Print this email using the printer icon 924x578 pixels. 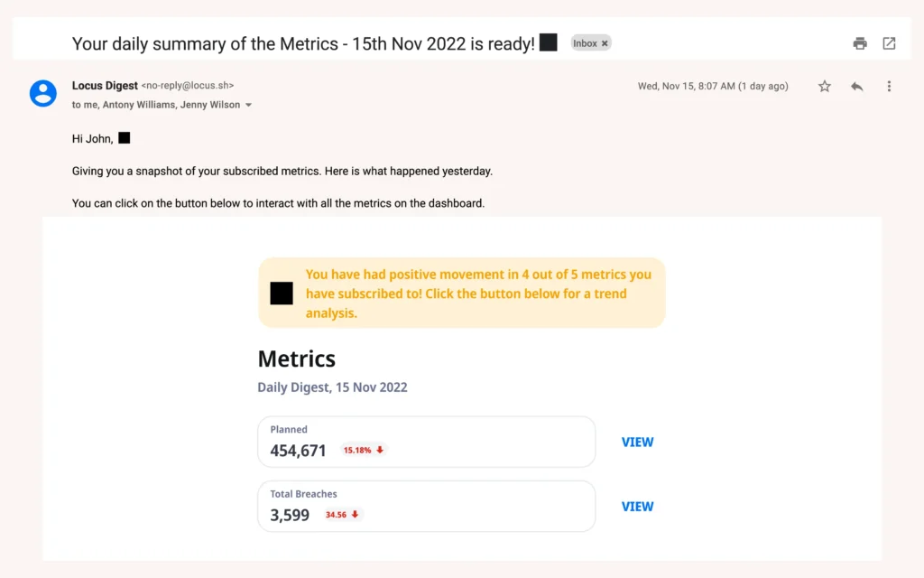[x=860, y=43]
